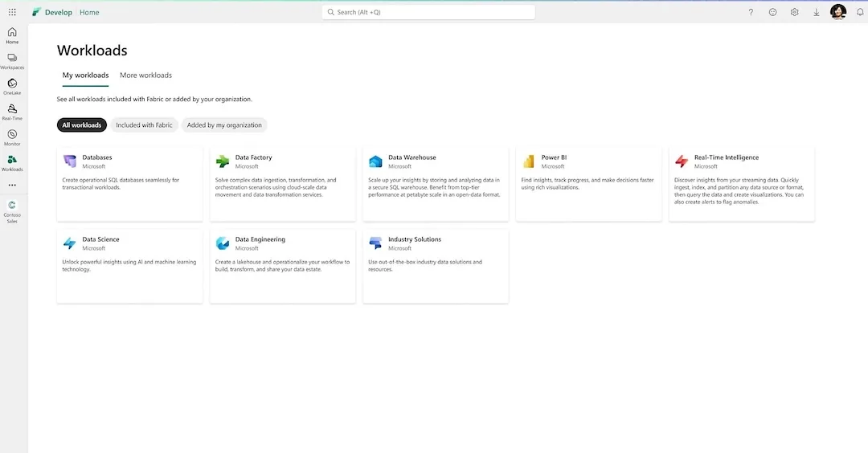Open the Settings gear icon

coord(794,12)
